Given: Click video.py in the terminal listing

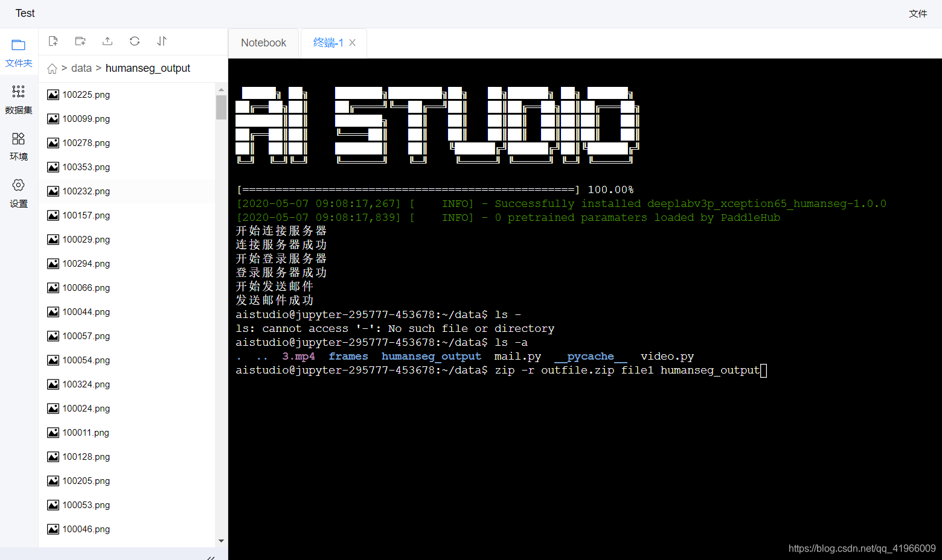Looking at the screenshot, I should coord(667,357).
